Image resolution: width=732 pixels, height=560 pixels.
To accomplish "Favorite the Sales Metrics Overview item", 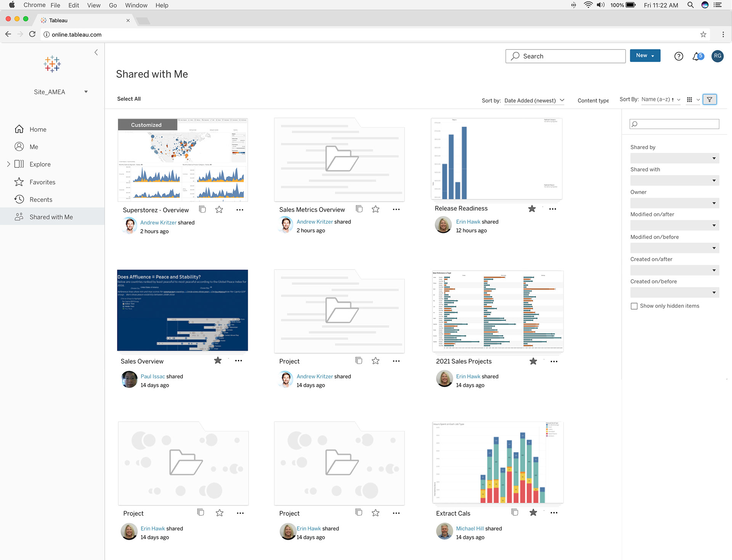I will coord(376,209).
